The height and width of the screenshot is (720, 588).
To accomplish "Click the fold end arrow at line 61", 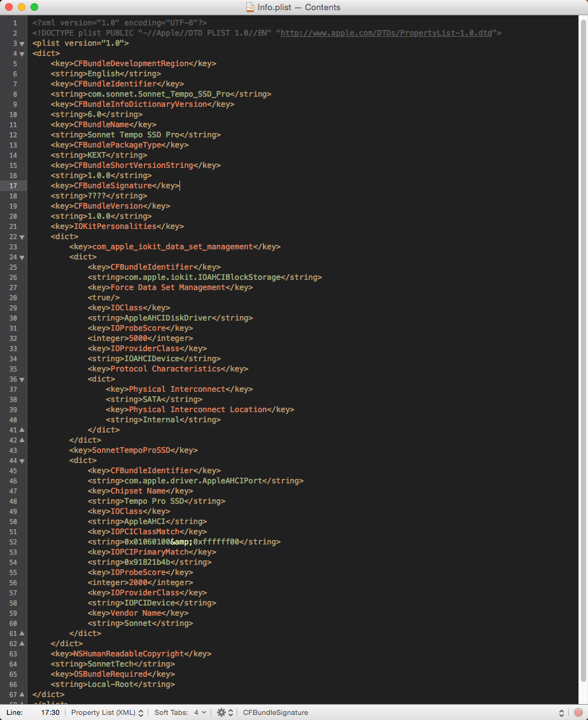I will [22, 633].
